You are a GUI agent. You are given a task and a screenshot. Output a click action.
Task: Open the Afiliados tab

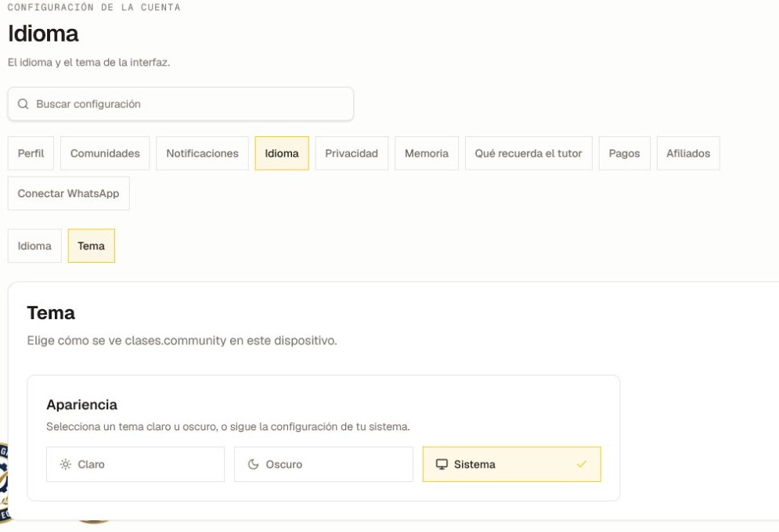(x=688, y=153)
